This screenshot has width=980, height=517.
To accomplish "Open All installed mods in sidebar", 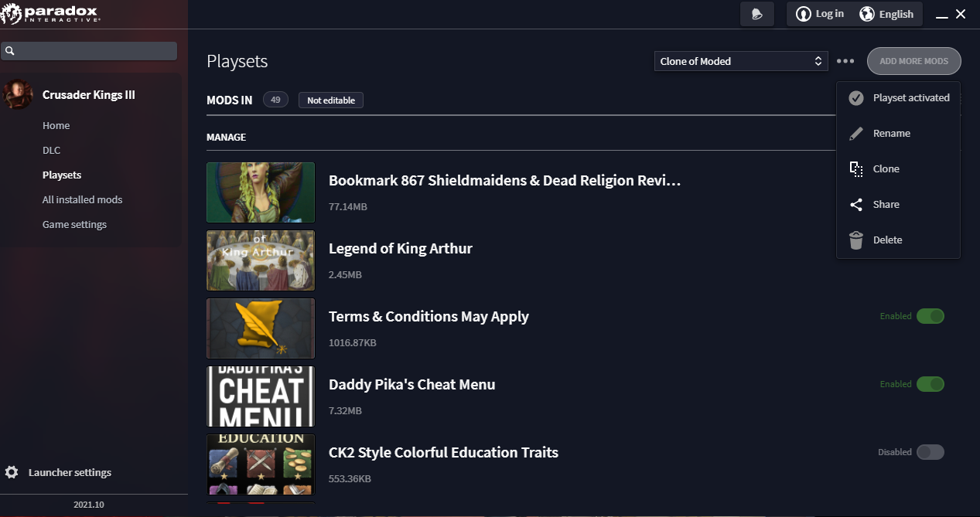I will pyautogui.click(x=82, y=199).
